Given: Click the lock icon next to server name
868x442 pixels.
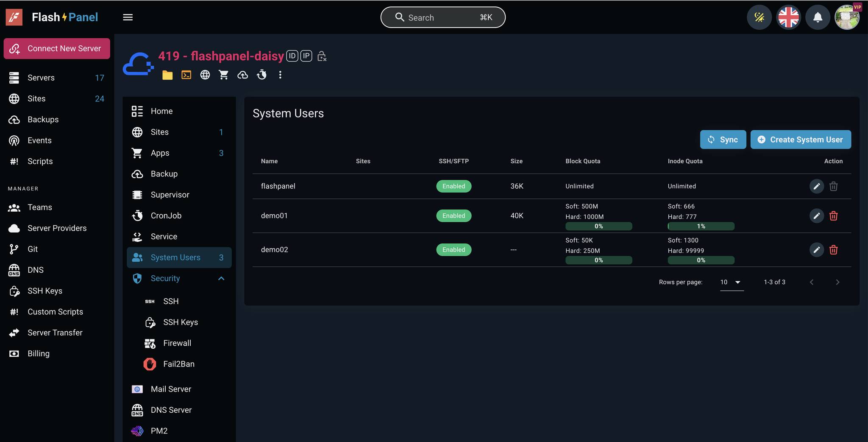Looking at the screenshot, I should 322,56.
